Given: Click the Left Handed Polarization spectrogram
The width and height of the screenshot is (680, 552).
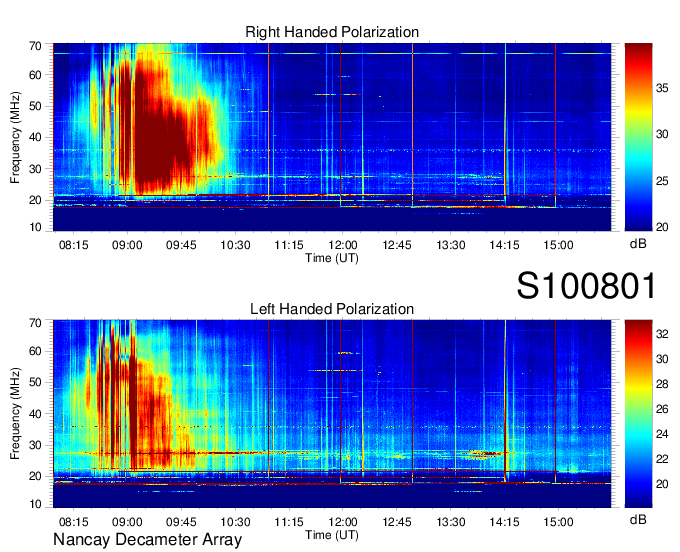Looking at the screenshot, I should click(x=332, y=414).
